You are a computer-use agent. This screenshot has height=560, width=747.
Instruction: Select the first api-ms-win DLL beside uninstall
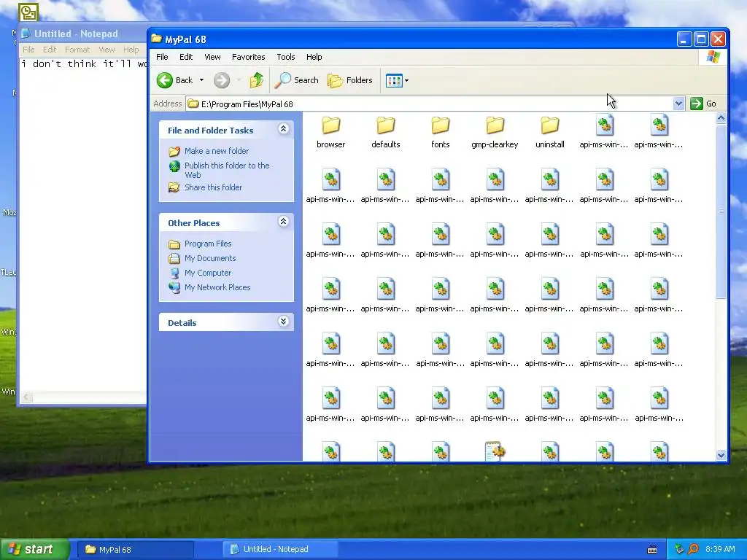[x=604, y=125]
